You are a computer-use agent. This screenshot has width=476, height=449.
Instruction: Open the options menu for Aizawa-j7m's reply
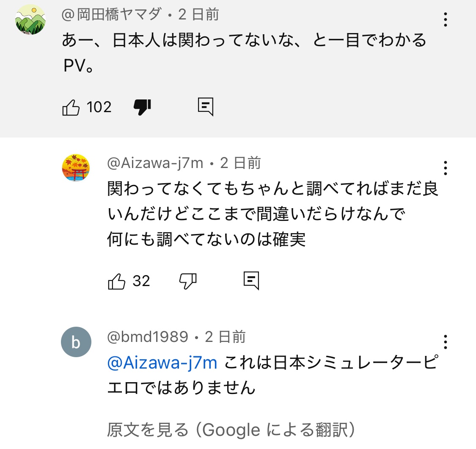click(x=445, y=168)
